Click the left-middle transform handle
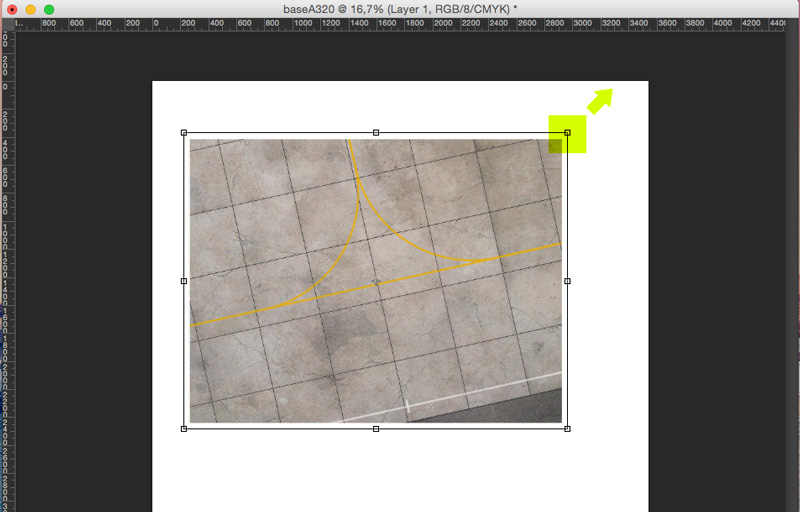The image size is (800, 512). pos(184,281)
